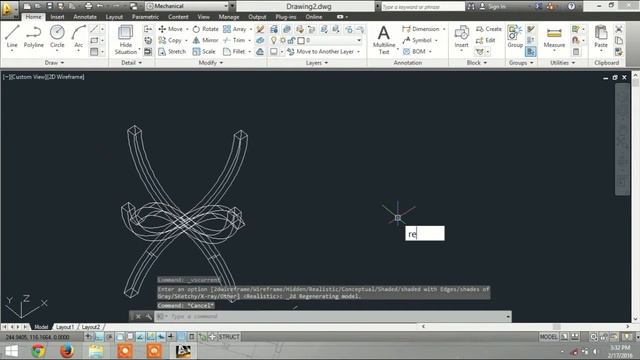Toggle layer freeze sun icon
The width and height of the screenshot is (640, 360).
(x=282, y=40)
